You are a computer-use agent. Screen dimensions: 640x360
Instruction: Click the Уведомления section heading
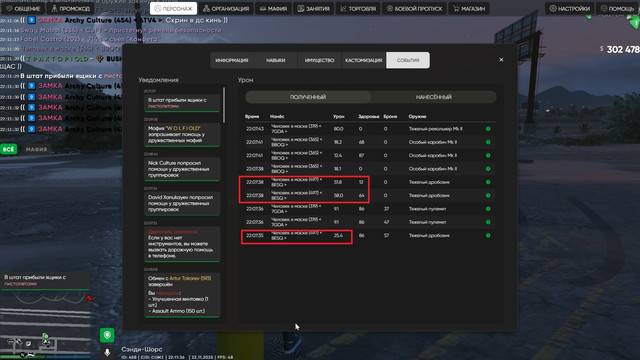pos(158,80)
